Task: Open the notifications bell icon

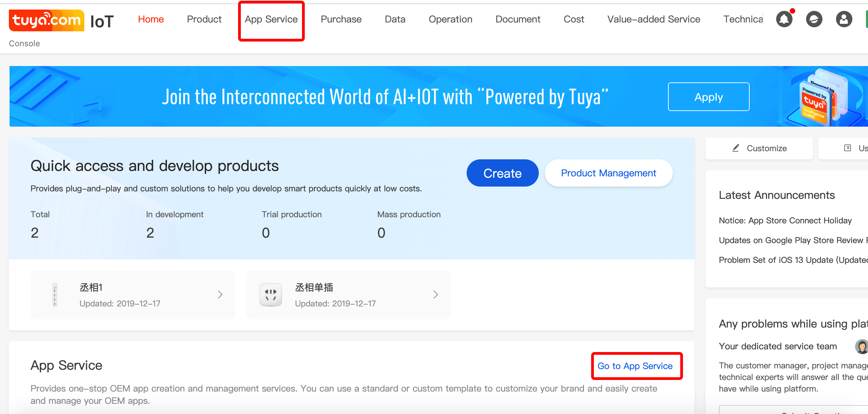Action: pos(784,19)
